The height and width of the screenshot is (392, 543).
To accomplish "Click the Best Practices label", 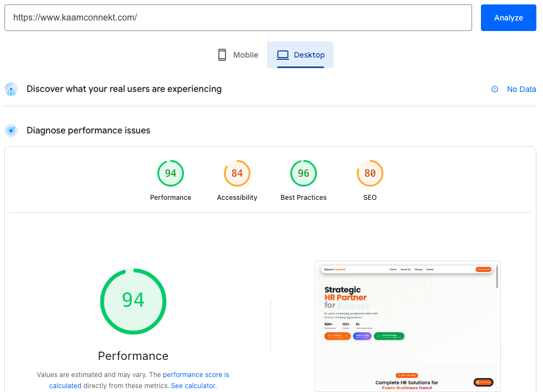I will click(x=304, y=198).
